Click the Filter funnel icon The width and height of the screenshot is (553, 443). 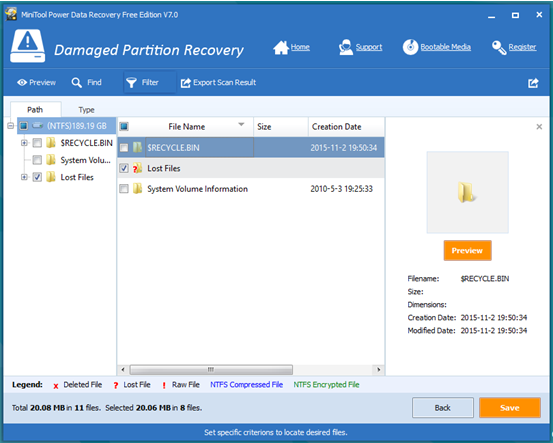click(131, 83)
